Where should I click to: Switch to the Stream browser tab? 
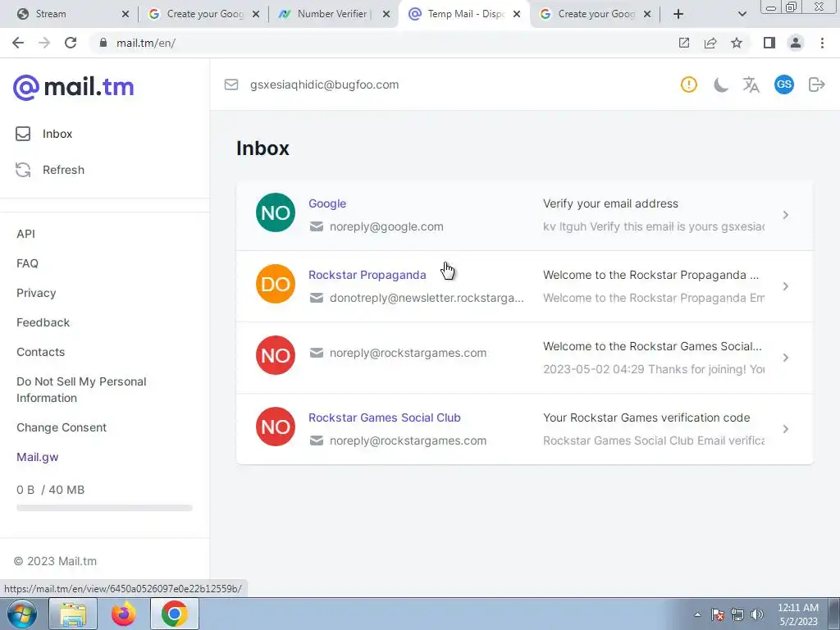[x=69, y=14]
